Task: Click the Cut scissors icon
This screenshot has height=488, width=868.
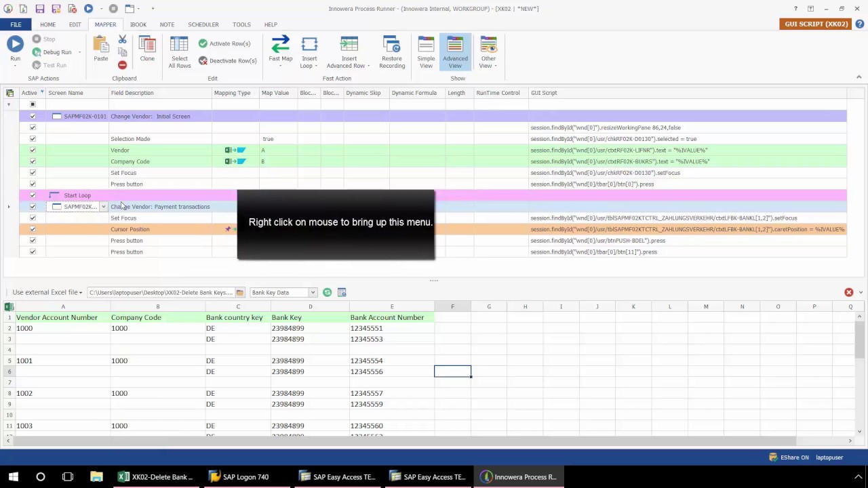Action: 122,40
